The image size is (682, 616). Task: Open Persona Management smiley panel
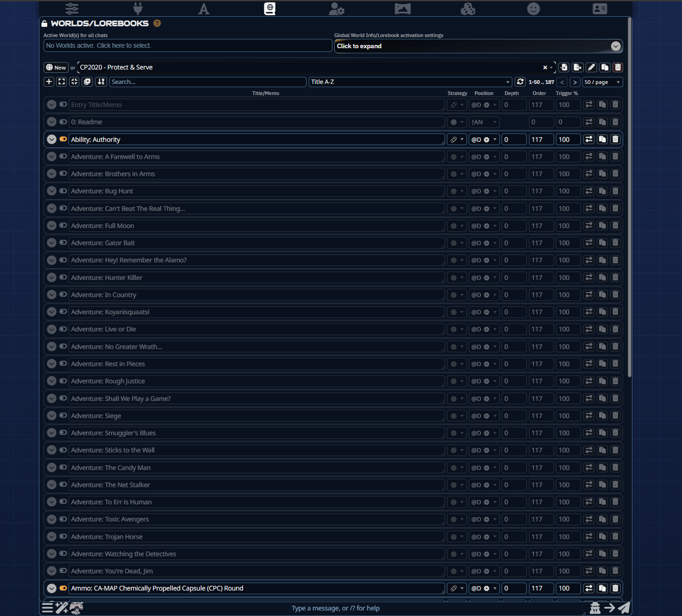[x=534, y=9]
